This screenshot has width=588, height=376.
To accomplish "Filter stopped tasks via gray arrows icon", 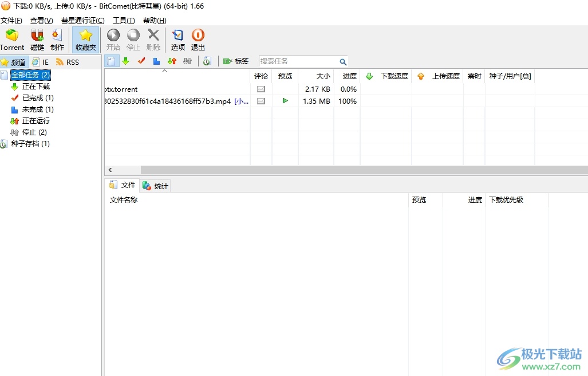I will [x=187, y=61].
